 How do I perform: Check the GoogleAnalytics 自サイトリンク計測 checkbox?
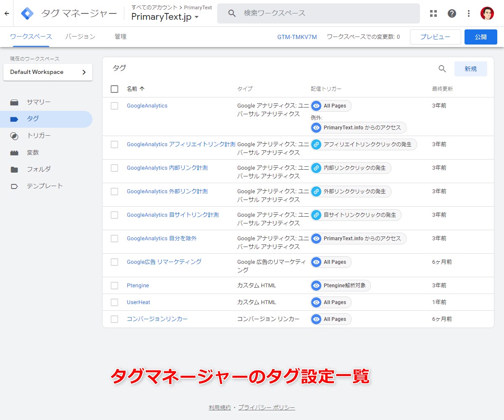pyautogui.click(x=115, y=215)
